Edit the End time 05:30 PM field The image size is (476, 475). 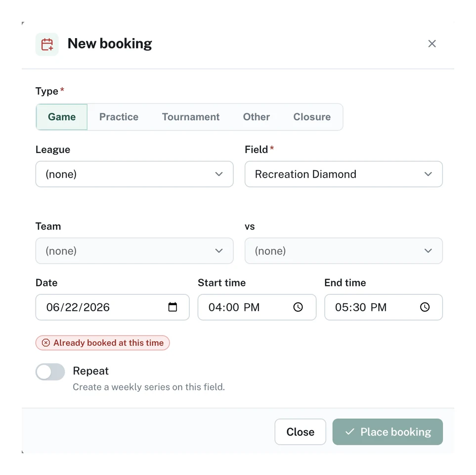(384, 307)
